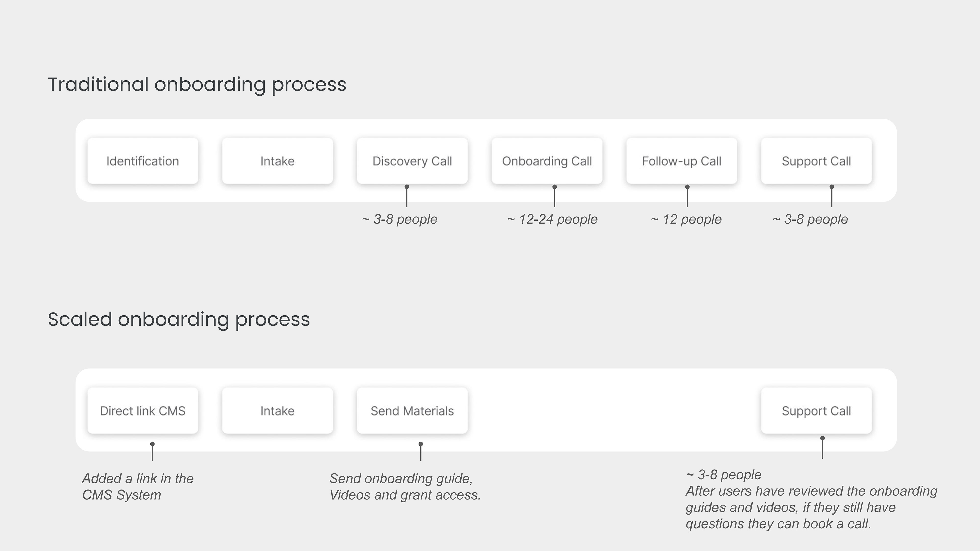
Task: Select the Intake box in the Traditional process
Action: click(277, 161)
